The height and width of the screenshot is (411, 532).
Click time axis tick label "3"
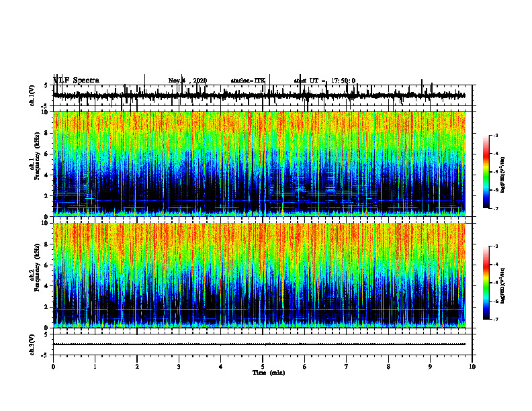tap(179, 367)
